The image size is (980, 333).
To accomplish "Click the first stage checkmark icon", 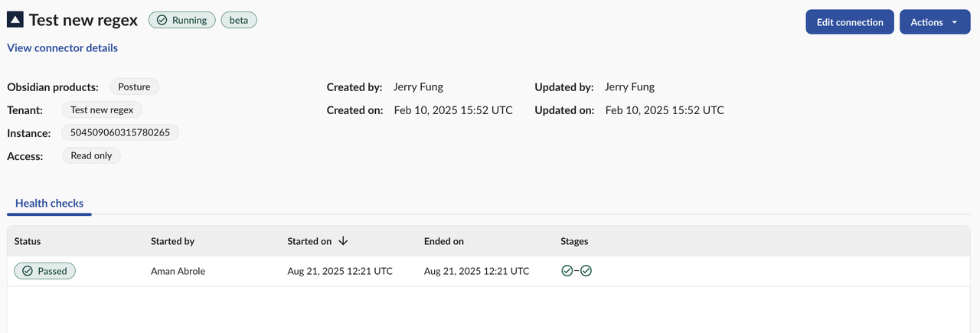I will pos(567,271).
